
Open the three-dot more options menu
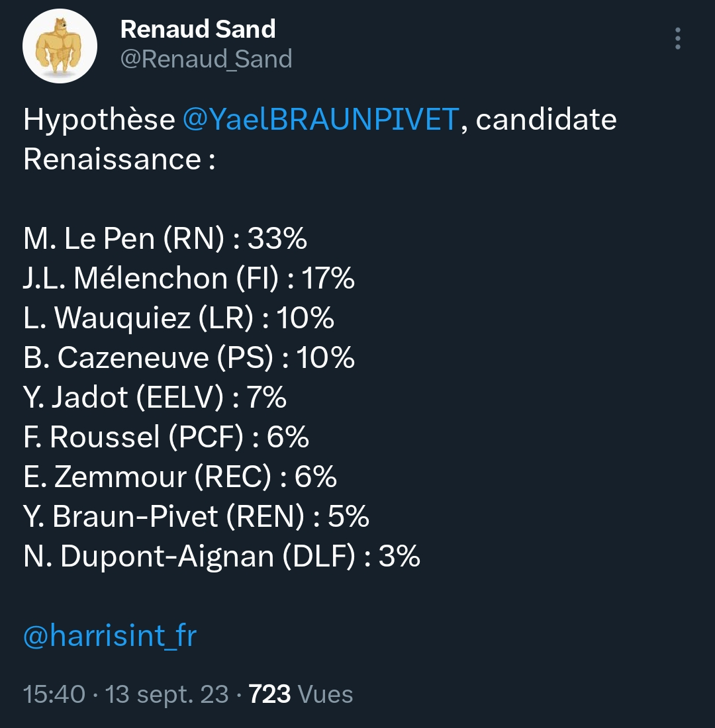[x=677, y=38]
